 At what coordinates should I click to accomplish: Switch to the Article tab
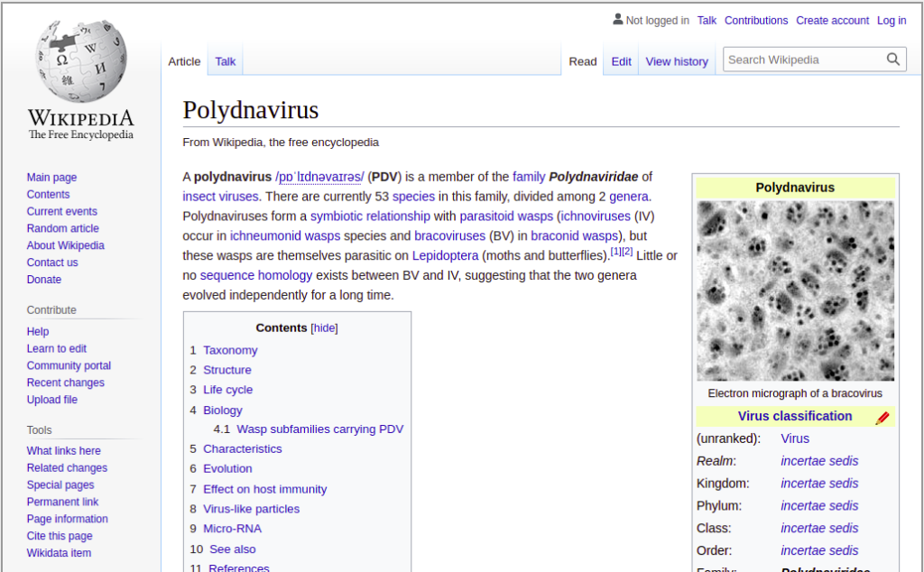184,61
